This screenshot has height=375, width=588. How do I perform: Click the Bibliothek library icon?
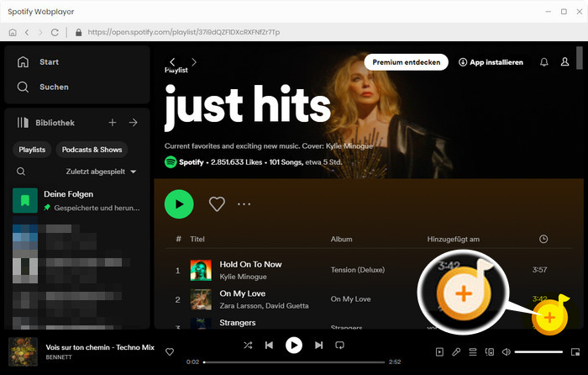[23, 123]
